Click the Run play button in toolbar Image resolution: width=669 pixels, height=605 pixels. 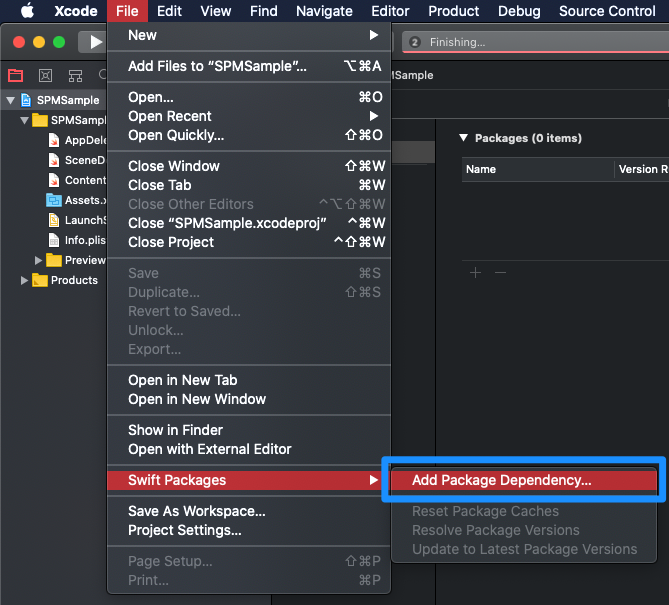[96, 42]
